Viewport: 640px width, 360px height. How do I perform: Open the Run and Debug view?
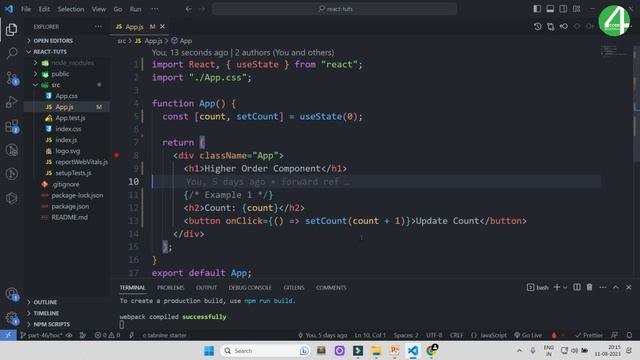point(11,102)
